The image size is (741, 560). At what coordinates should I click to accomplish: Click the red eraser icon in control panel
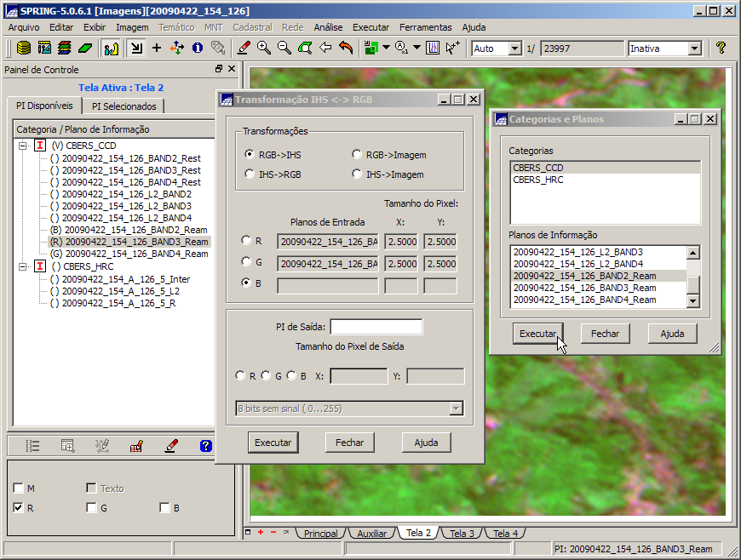[171, 445]
